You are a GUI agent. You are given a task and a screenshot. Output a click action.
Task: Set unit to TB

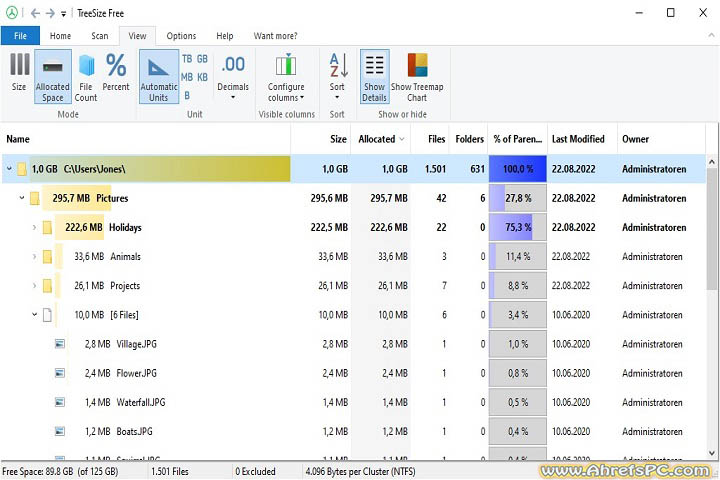(187, 59)
